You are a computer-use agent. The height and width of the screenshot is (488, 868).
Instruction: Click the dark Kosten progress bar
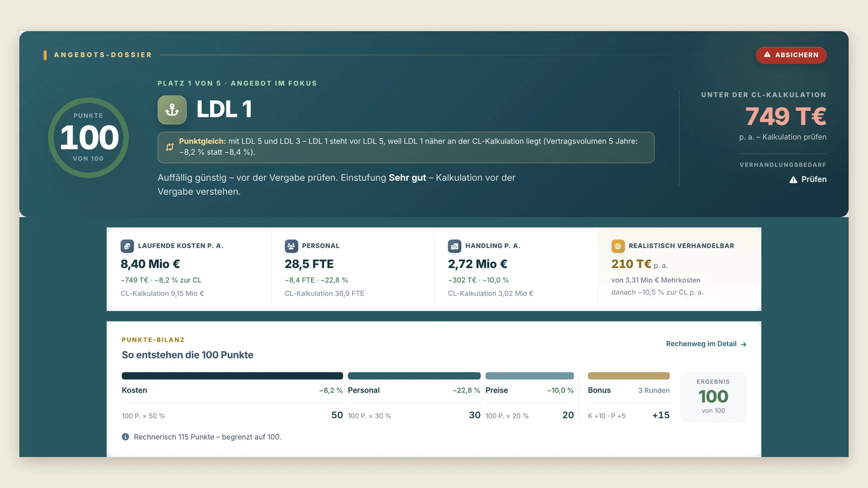point(232,376)
